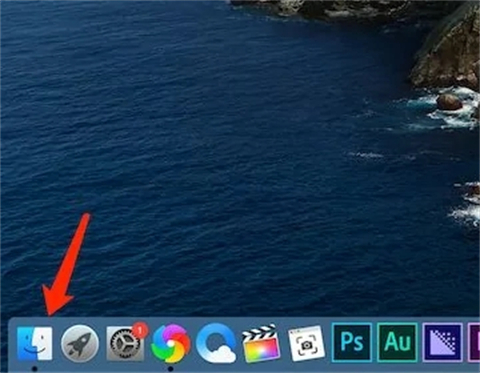
Task: Open the Screenshot camera app
Action: [306, 343]
